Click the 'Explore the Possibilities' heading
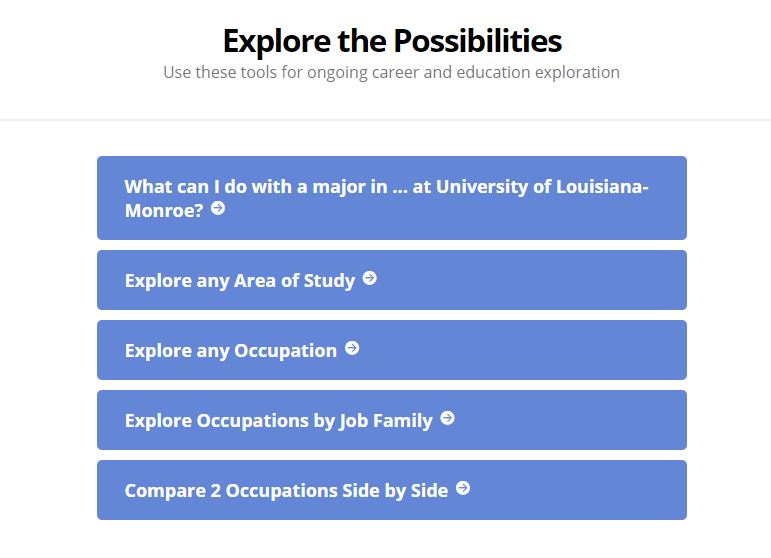 tap(392, 40)
